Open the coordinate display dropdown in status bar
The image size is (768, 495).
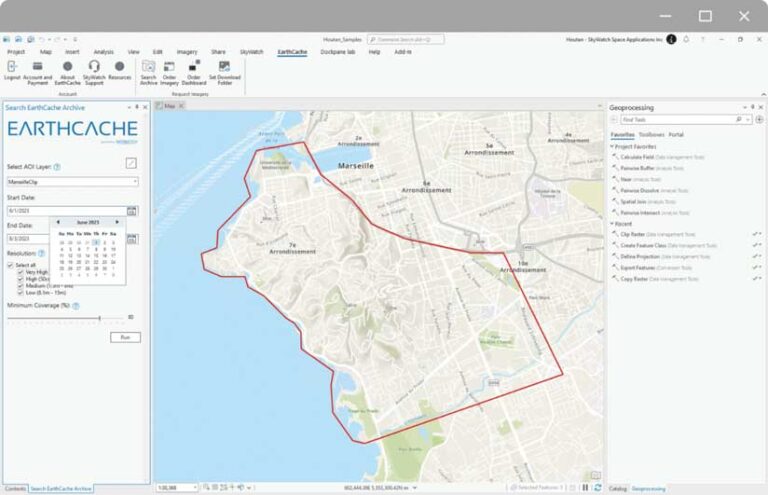pos(415,488)
